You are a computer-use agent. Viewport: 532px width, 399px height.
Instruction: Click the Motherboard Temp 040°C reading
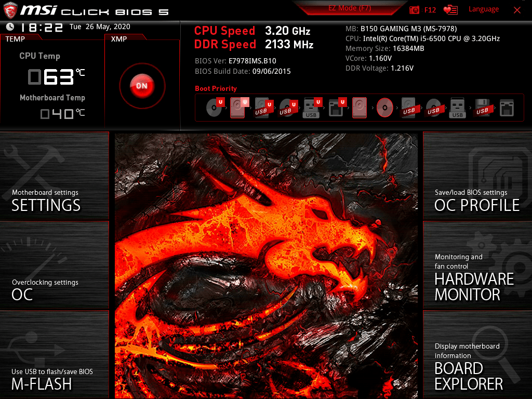click(x=62, y=114)
